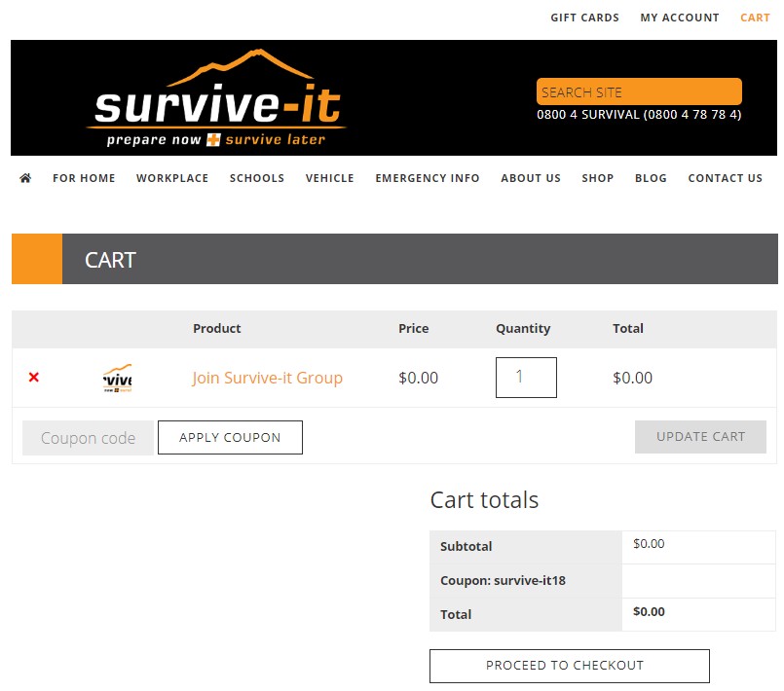
Task: Focus the Search Site field
Action: point(639,91)
